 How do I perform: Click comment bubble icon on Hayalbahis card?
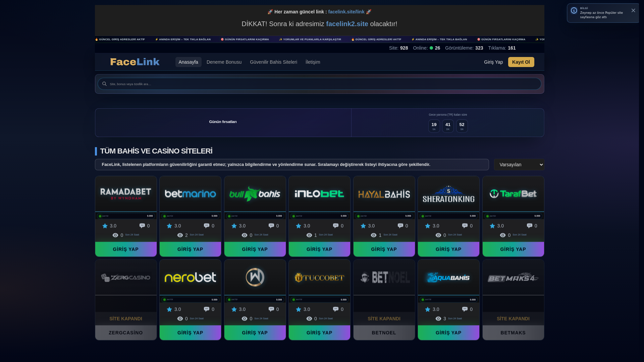click(400, 226)
